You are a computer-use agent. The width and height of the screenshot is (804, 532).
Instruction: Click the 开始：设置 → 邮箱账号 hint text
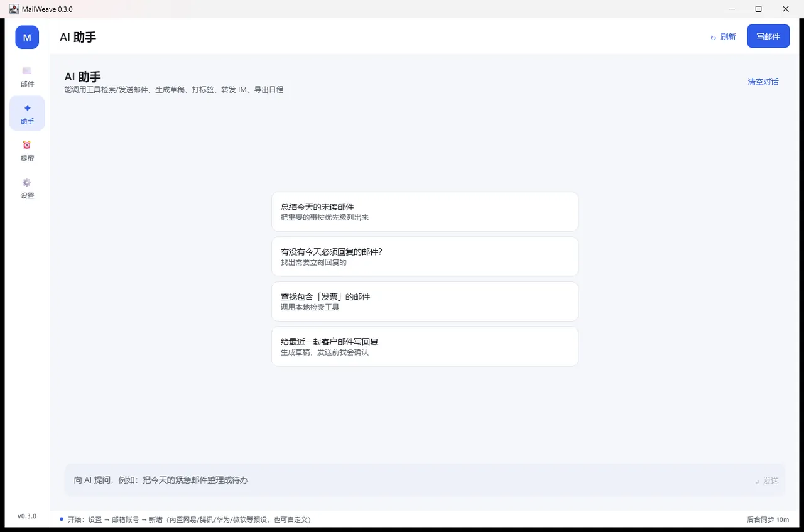[189, 519]
